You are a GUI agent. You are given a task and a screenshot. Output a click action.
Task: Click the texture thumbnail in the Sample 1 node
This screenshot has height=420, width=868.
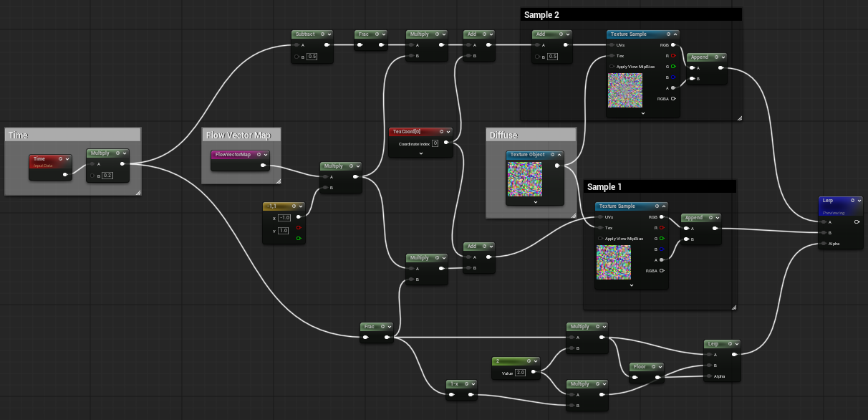[x=613, y=262]
